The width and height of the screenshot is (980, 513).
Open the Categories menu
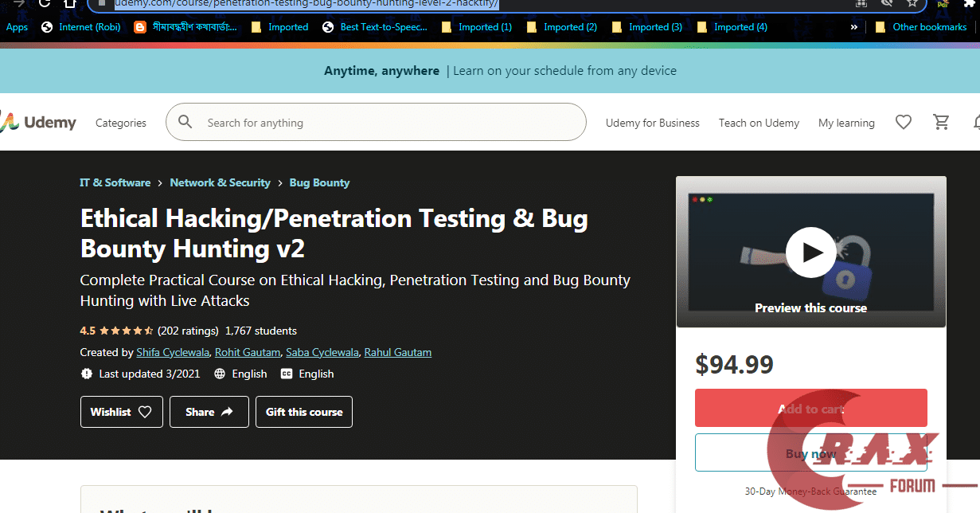(x=121, y=123)
